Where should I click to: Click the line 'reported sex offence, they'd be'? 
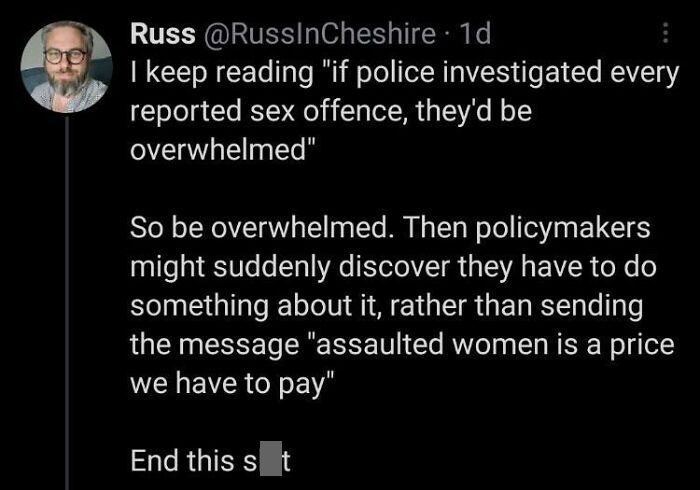pos(331,111)
